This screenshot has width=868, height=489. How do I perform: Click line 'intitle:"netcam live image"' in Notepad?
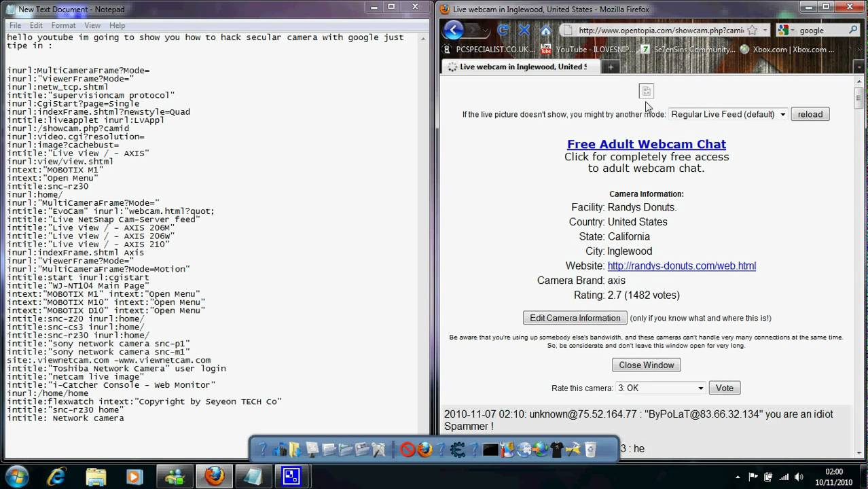pos(75,377)
